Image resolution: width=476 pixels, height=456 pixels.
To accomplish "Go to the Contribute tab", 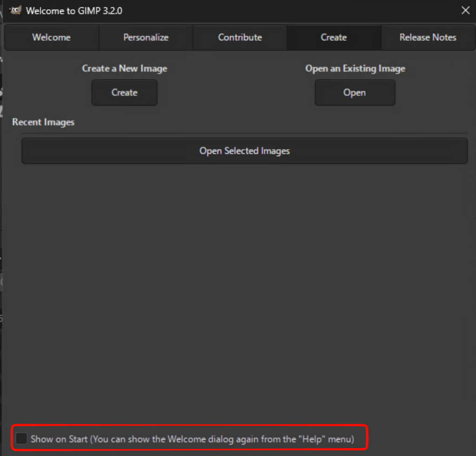I will (240, 37).
